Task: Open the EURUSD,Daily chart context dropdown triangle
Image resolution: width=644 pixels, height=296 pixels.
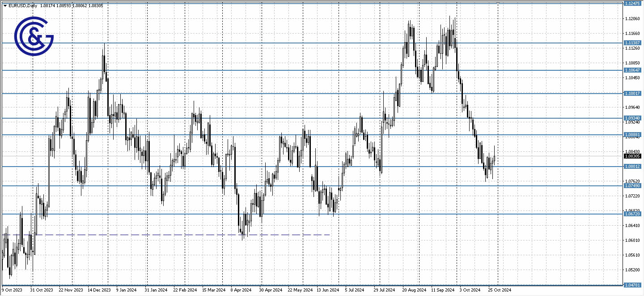Action: click(x=5, y=6)
